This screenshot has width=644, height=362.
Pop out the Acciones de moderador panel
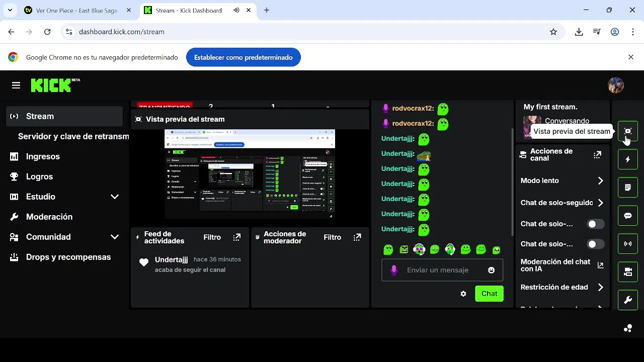(357, 237)
